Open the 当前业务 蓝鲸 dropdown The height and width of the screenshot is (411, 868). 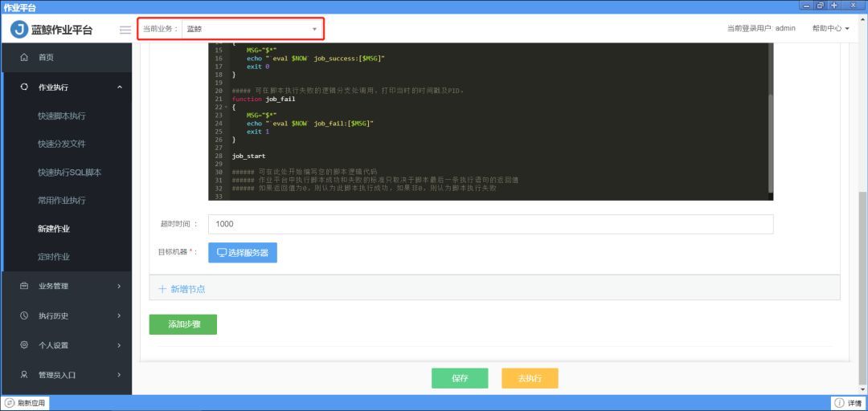(252, 29)
